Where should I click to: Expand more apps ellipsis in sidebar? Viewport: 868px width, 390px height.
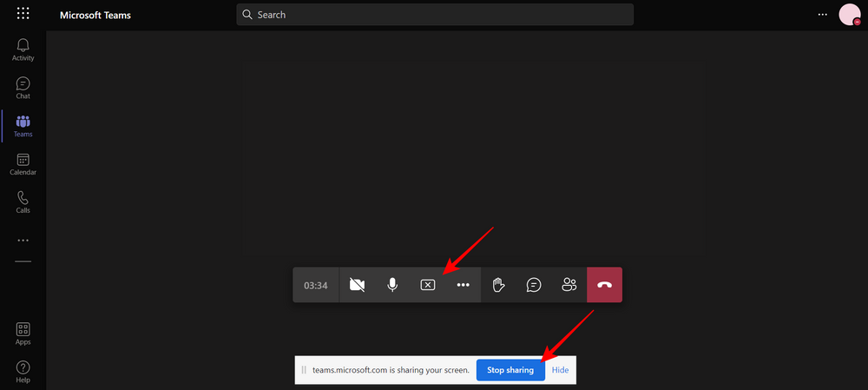23,241
